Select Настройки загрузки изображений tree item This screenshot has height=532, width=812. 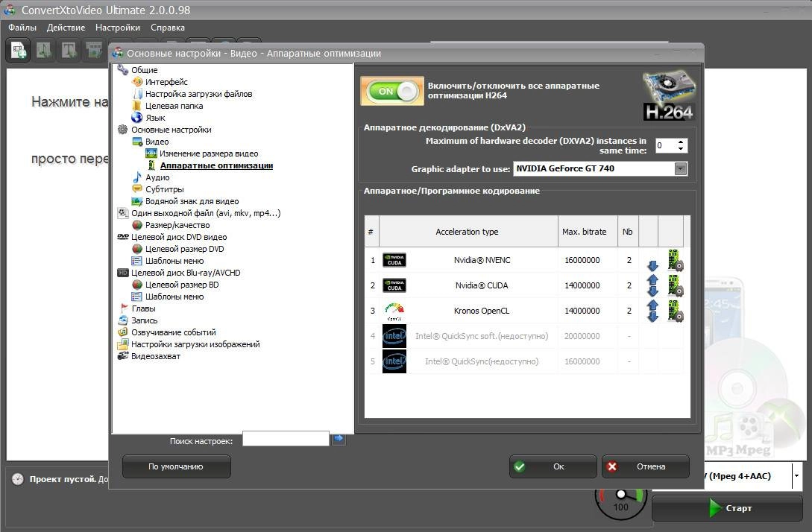[196, 343]
